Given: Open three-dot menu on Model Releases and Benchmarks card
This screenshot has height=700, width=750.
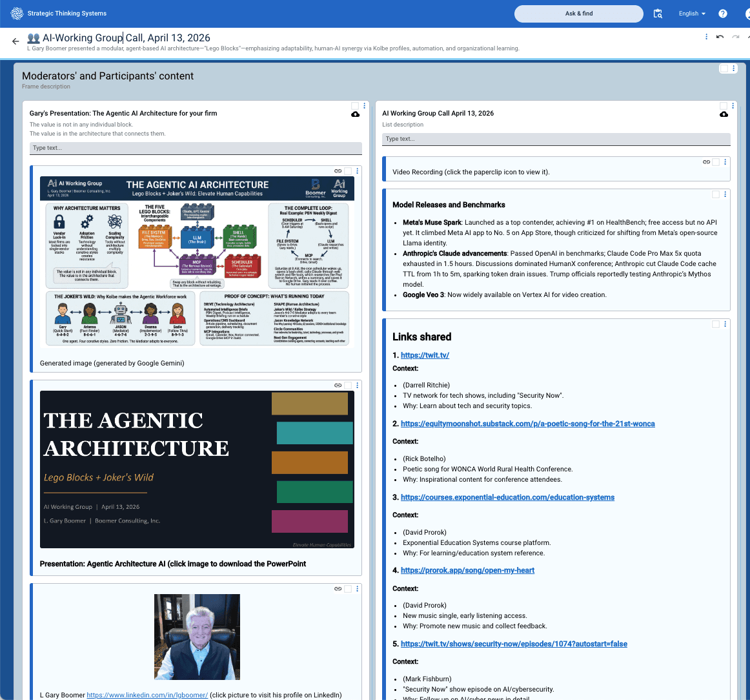Looking at the screenshot, I should [x=725, y=194].
